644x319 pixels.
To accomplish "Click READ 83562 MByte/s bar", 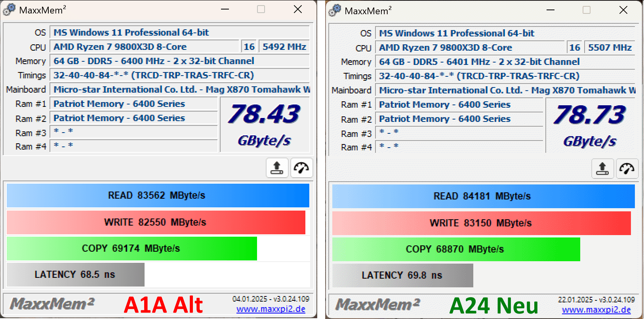I will pos(158,196).
